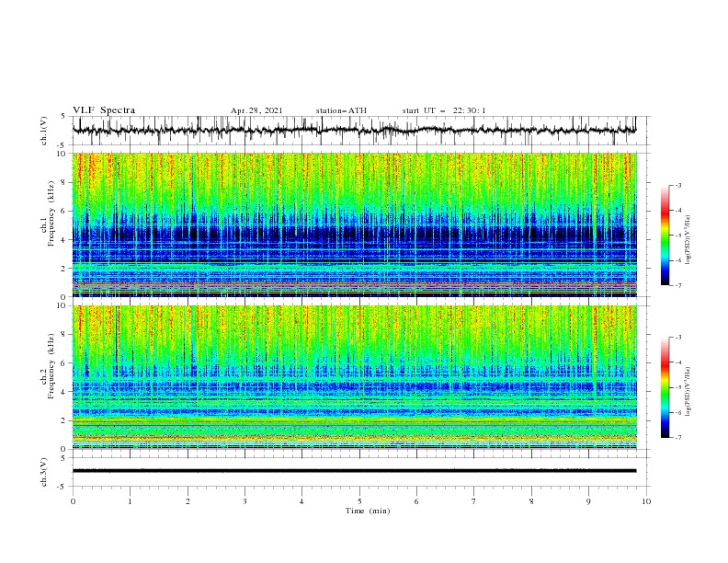Viewport: 728px width, 563px height.
Task: Click the "VLF Spectra" title text
Action: [104, 110]
